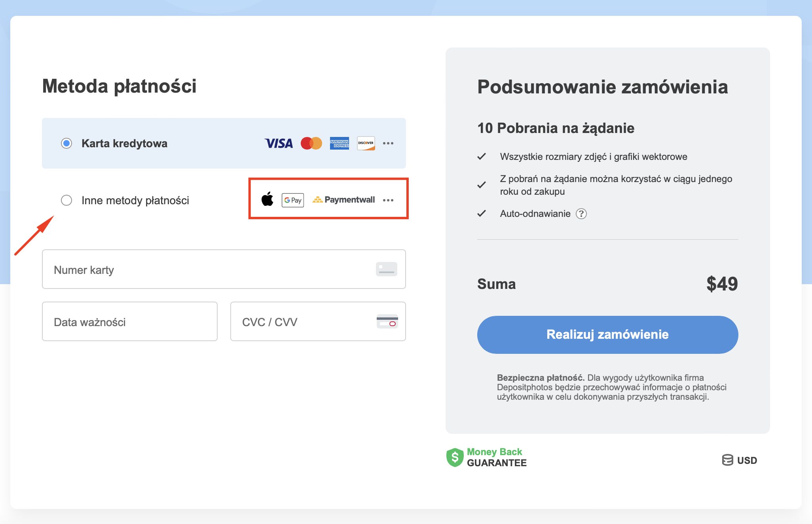Expand additional payment methods ellipsis
Image resolution: width=812 pixels, height=524 pixels.
[x=388, y=200]
